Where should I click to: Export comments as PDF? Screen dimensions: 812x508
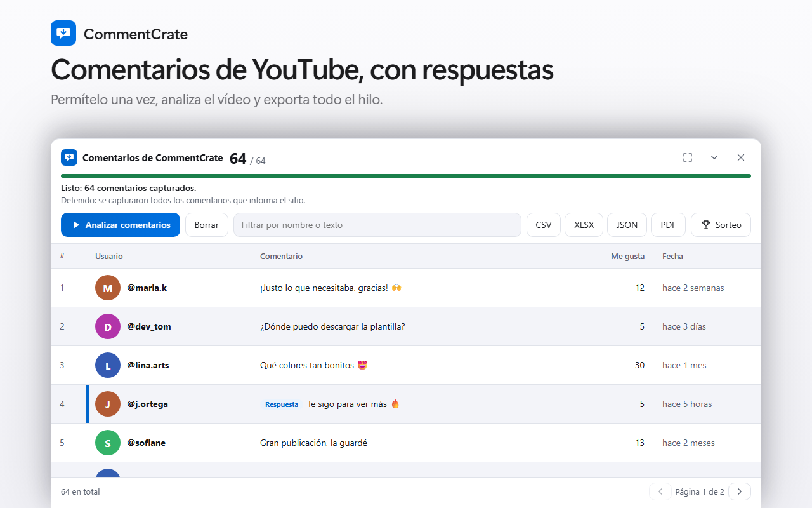668,225
